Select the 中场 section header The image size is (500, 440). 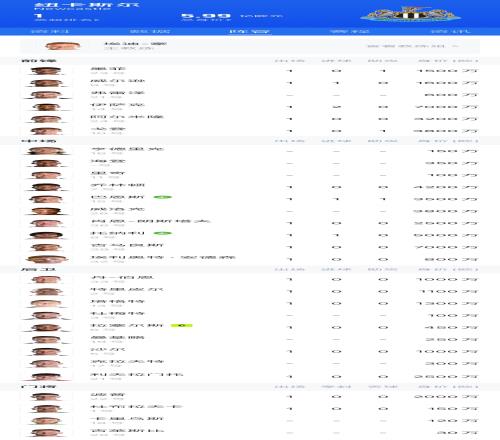(x=39, y=141)
